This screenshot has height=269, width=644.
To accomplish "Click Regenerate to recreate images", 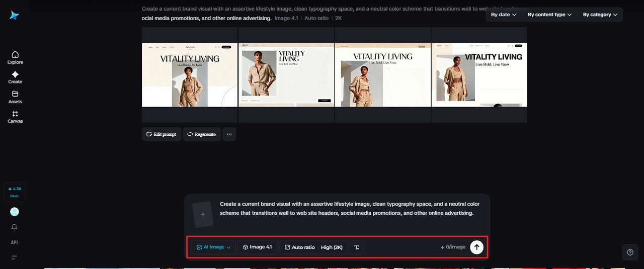I will (x=202, y=134).
